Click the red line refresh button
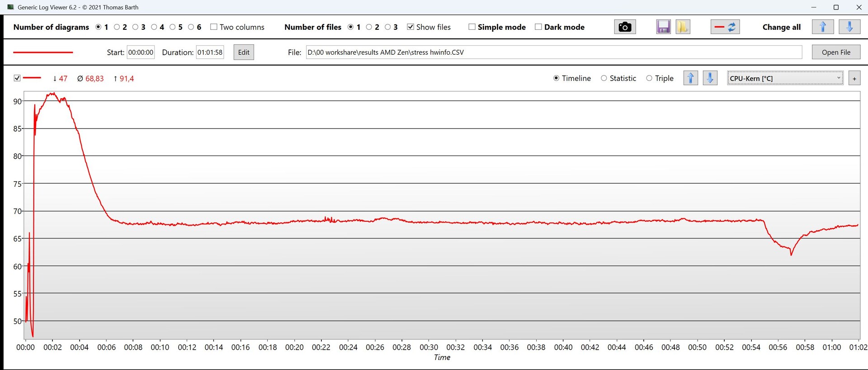Image resolution: width=868 pixels, height=370 pixels. click(x=725, y=27)
